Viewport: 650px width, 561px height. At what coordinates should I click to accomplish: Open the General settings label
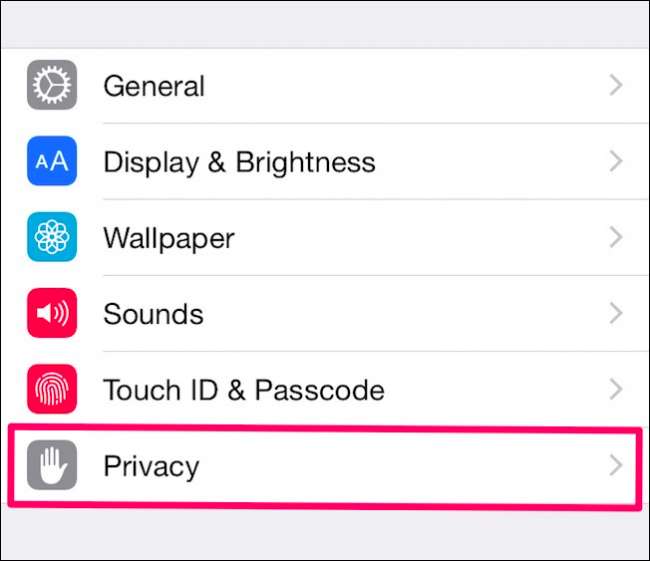point(154,86)
